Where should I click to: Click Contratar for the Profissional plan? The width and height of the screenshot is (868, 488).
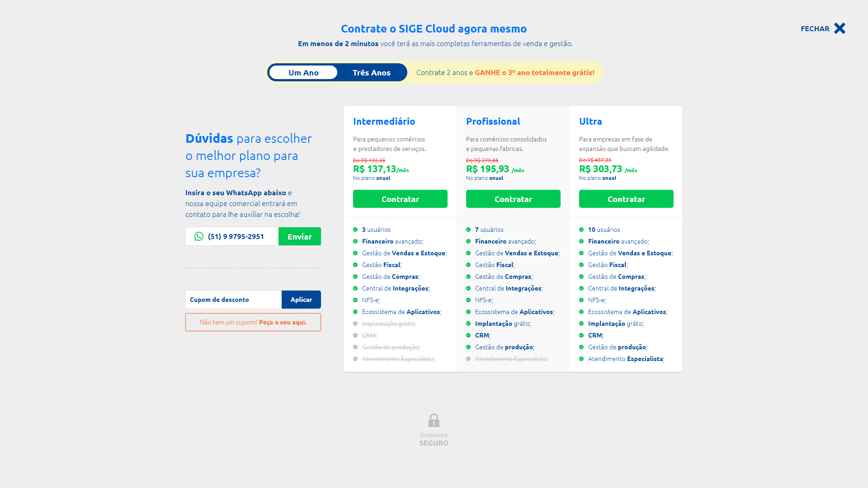coord(513,199)
